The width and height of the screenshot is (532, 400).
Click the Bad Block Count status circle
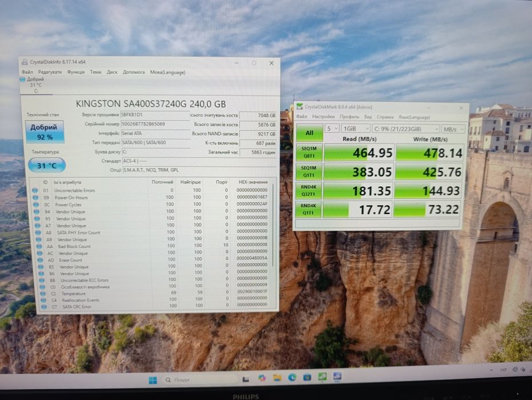click(x=40, y=247)
